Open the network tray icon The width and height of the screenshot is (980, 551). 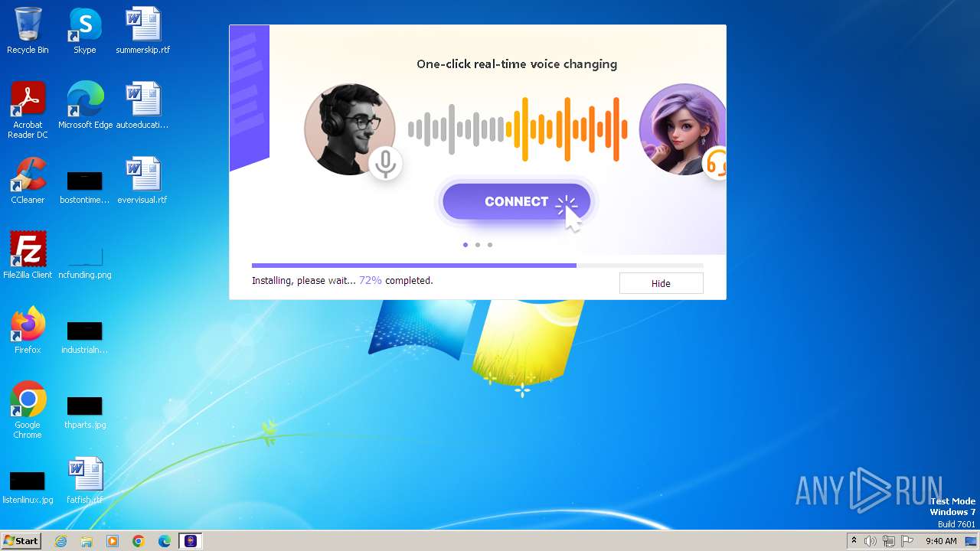tap(889, 541)
